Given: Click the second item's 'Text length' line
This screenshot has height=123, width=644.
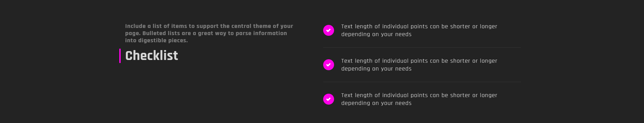Looking at the screenshot, I should 419,61.
